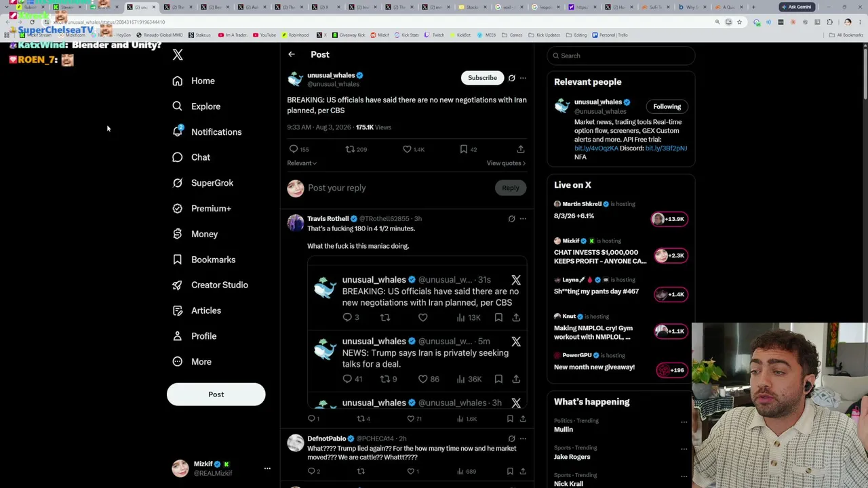Screen dimensions: 868x488
Task: Open Home from the X sidebar
Action: 193,81
